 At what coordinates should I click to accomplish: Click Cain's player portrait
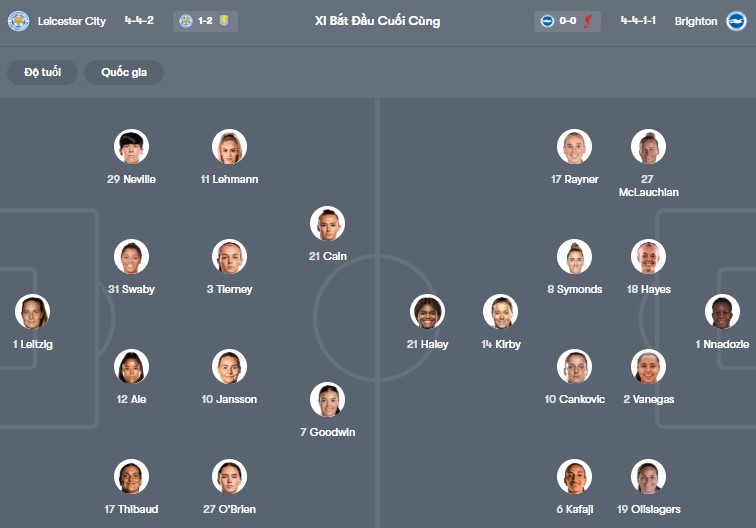(x=327, y=224)
